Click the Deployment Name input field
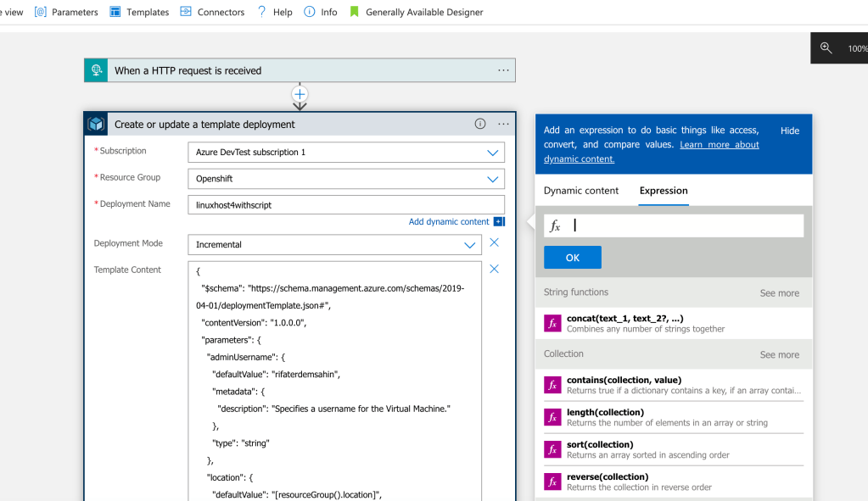 pyautogui.click(x=346, y=205)
